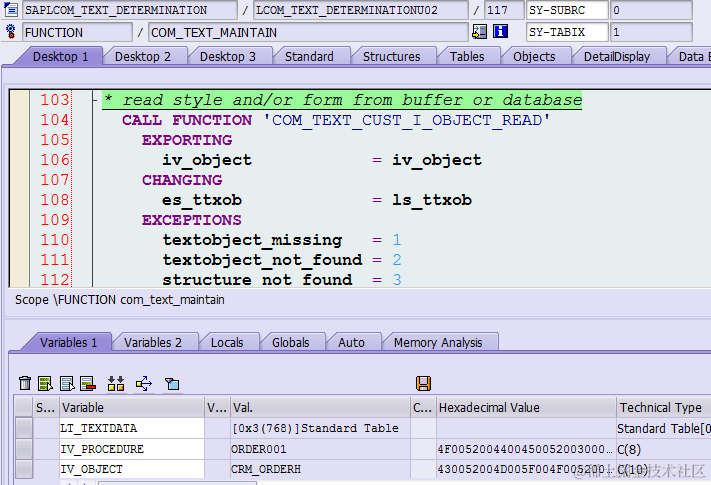
Task: Click the LCOM_TEXT_DETERMINATIONU02 include field
Action: [360, 10]
